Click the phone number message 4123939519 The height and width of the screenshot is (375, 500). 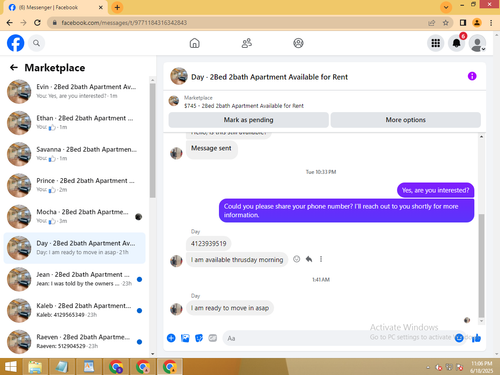point(208,243)
